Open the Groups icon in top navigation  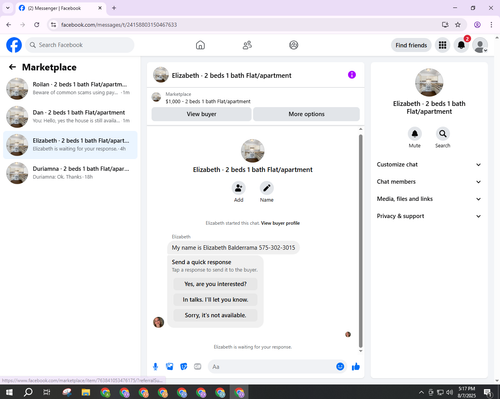coord(294,45)
